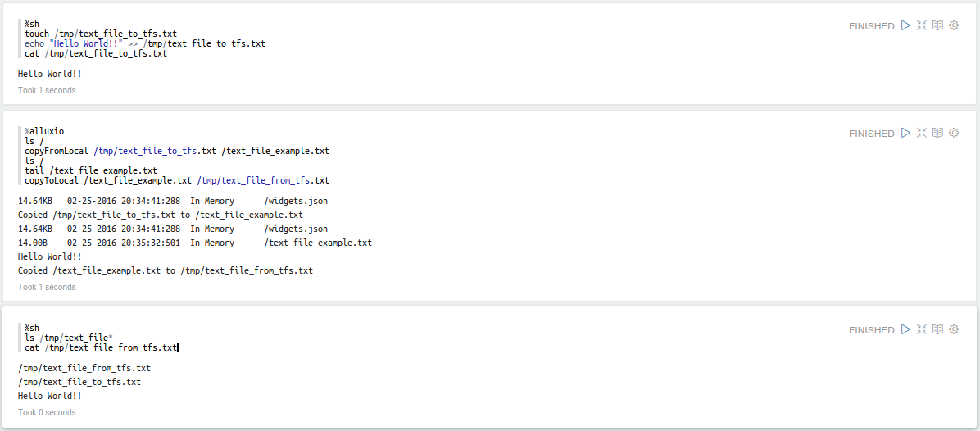Click the cat /tmp/text_file_from_tfs.txt code line
This screenshot has height=431, width=980.
[x=101, y=347]
